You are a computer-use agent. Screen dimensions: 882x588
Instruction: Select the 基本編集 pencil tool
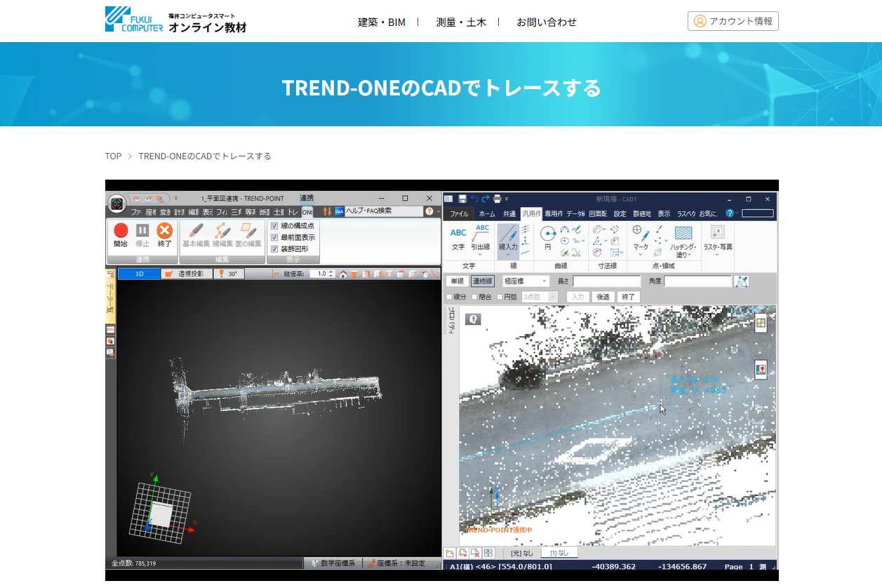click(196, 230)
